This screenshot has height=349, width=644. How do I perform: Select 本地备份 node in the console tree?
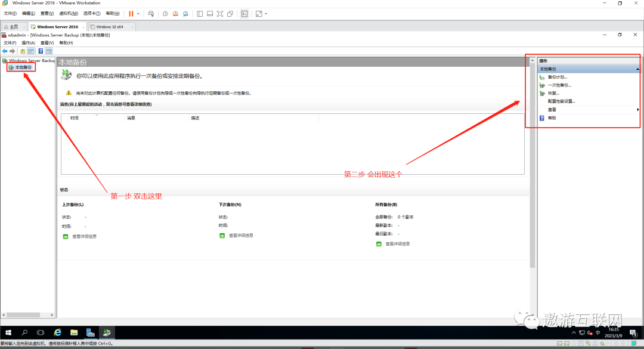pos(20,67)
